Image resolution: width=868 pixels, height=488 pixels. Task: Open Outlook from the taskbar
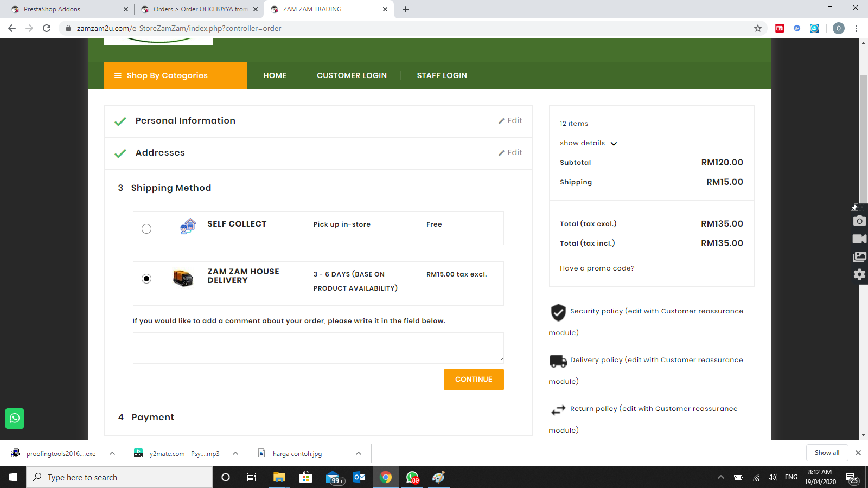(359, 477)
